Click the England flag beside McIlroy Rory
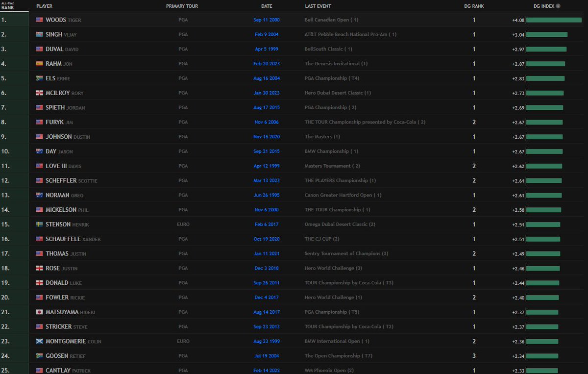This screenshot has width=588, height=374. [39, 93]
